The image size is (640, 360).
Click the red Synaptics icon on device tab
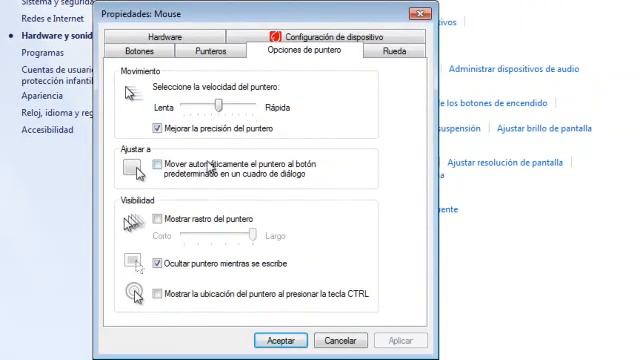tap(276, 37)
